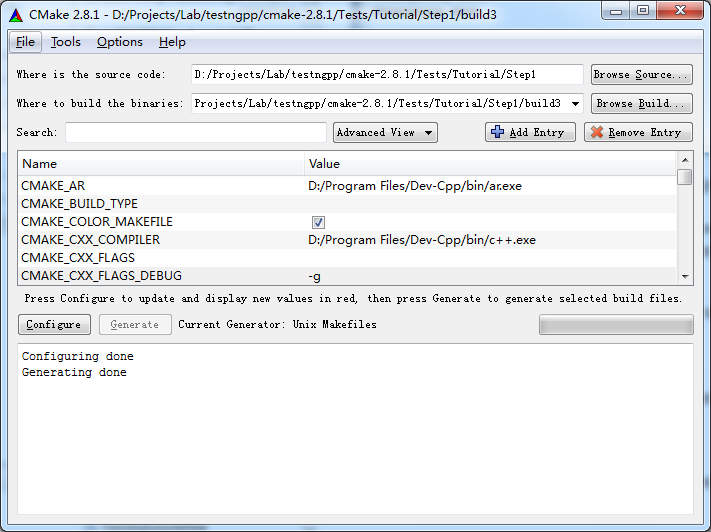Click the blue plus icon on Add Entry

coord(497,132)
